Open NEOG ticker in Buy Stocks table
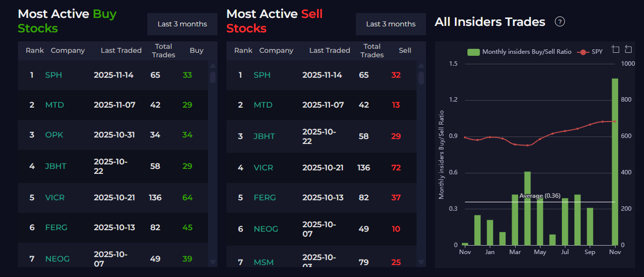This screenshot has height=277, width=644. tap(57, 259)
